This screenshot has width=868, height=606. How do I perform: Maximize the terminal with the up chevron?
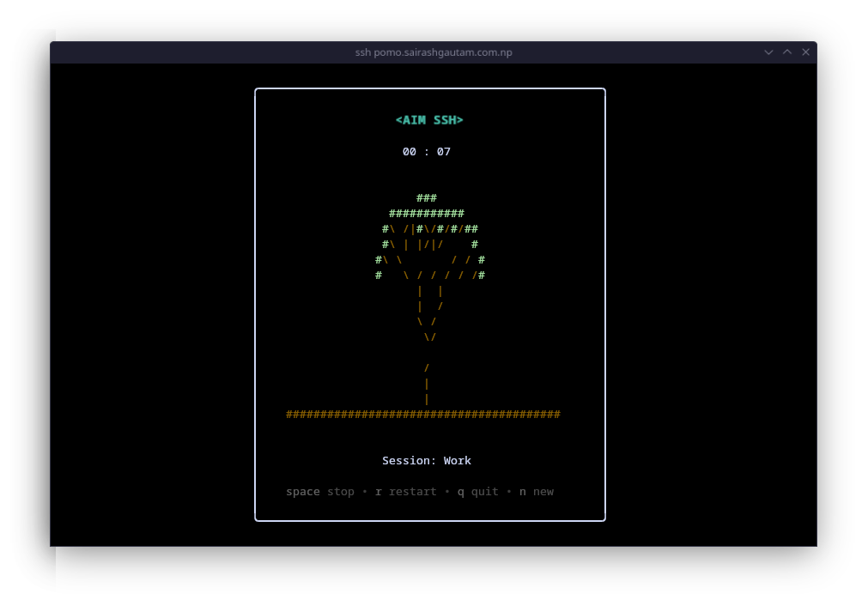click(787, 52)
